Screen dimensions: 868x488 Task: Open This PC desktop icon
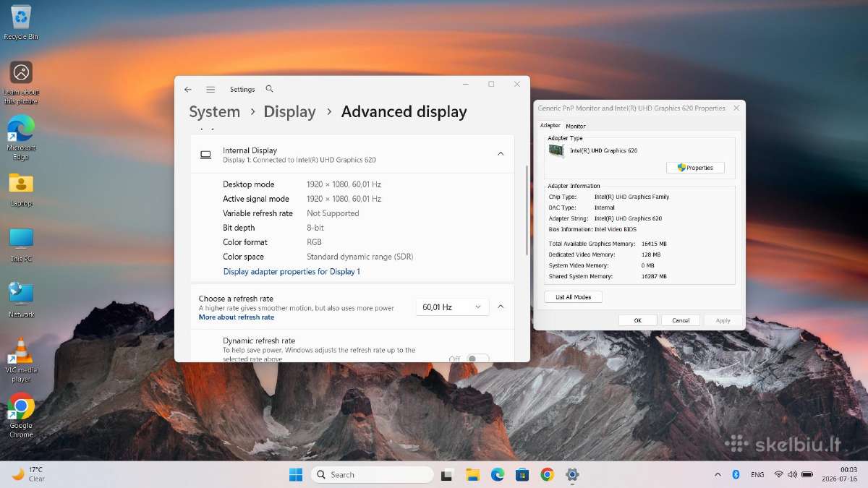[x=21, y=245]
